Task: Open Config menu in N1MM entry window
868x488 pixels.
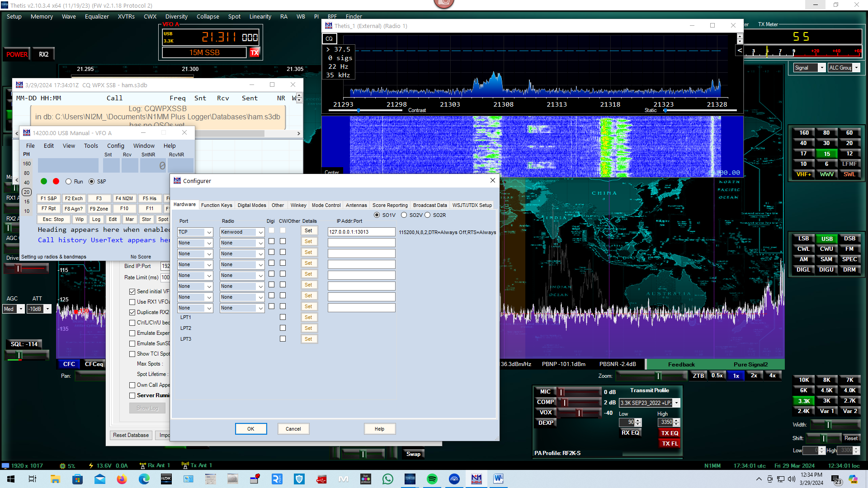Action: (115, 145)
